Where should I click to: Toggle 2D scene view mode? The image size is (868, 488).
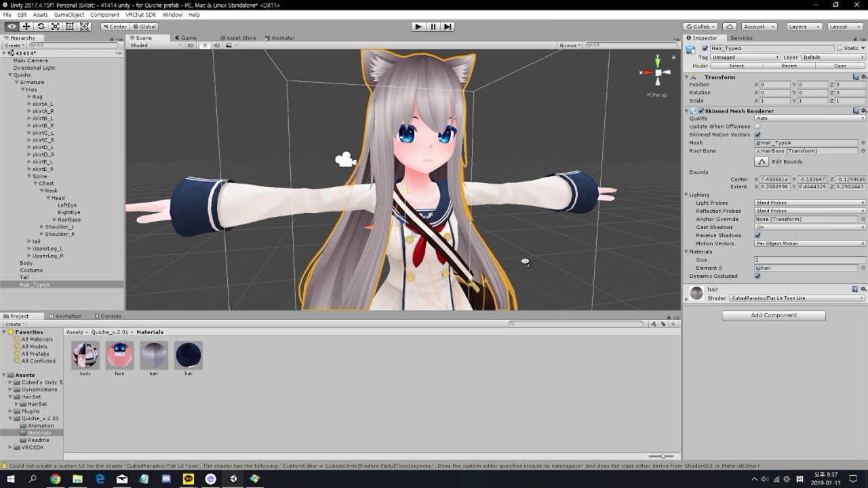click(191, 45)
